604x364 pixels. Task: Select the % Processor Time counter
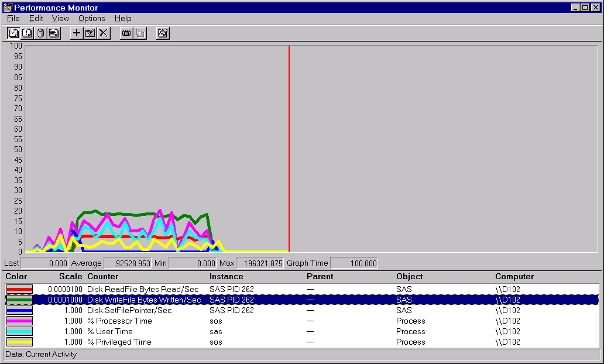click(x=119, y=321)
